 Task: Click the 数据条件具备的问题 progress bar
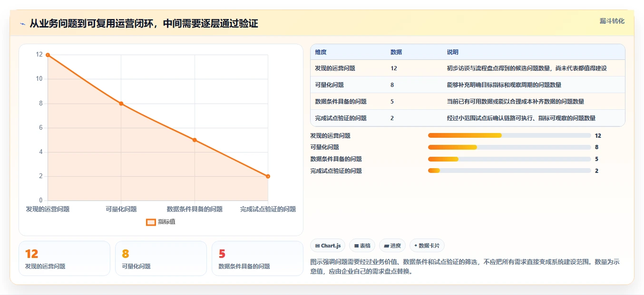[509, 159]
